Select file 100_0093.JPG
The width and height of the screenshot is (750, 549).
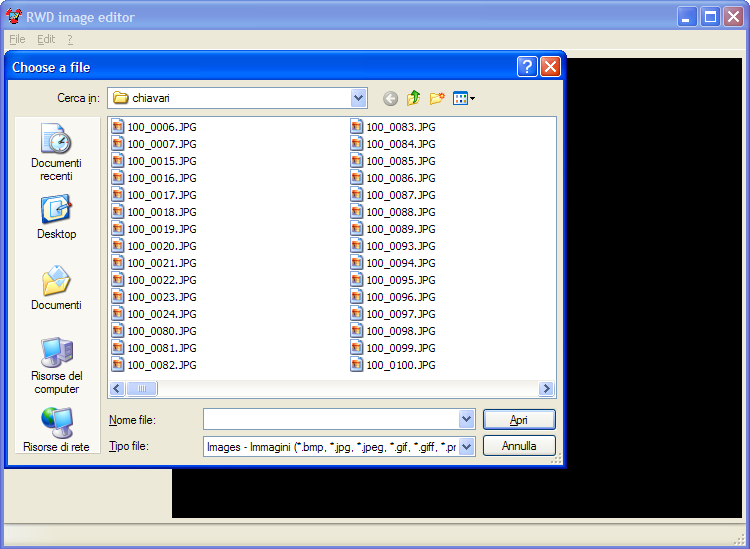pyautogui.click(x=393, y=246)
